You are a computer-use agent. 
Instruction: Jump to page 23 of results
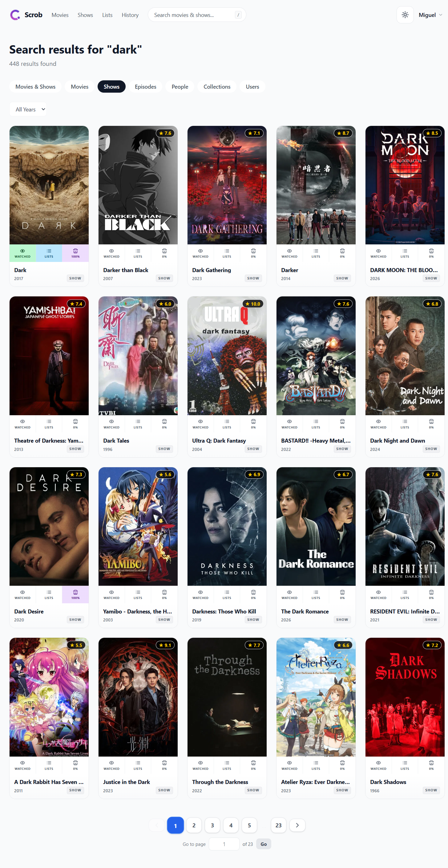278,825
